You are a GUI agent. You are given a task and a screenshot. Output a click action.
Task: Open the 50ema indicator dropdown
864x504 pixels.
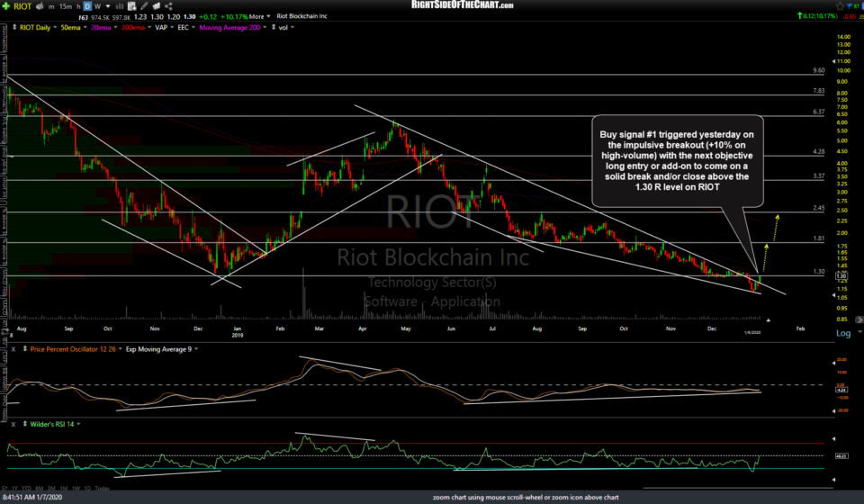(x=69, y=29)
